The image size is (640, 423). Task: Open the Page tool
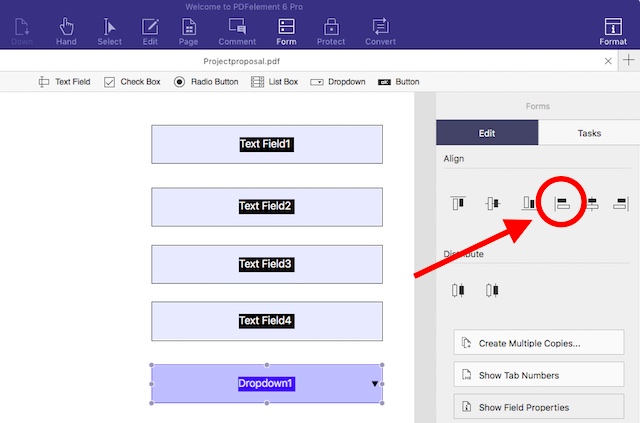[189, 31]
